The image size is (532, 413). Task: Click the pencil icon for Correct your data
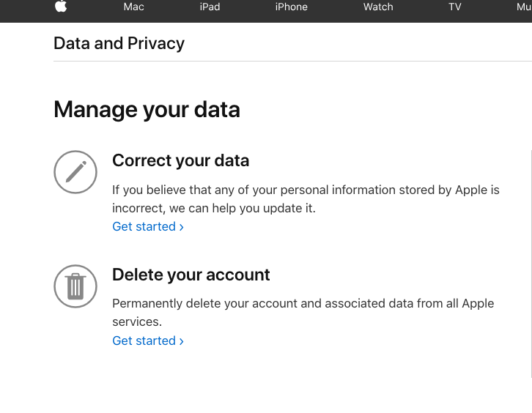coord(75,172)
